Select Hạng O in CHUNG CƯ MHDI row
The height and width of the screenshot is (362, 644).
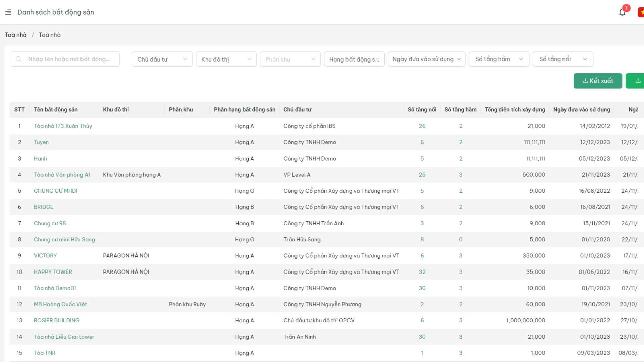(245, 191)
